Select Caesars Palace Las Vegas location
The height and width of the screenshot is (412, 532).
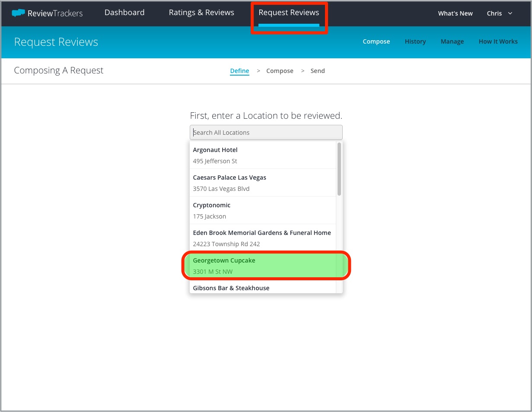(263, 183)
